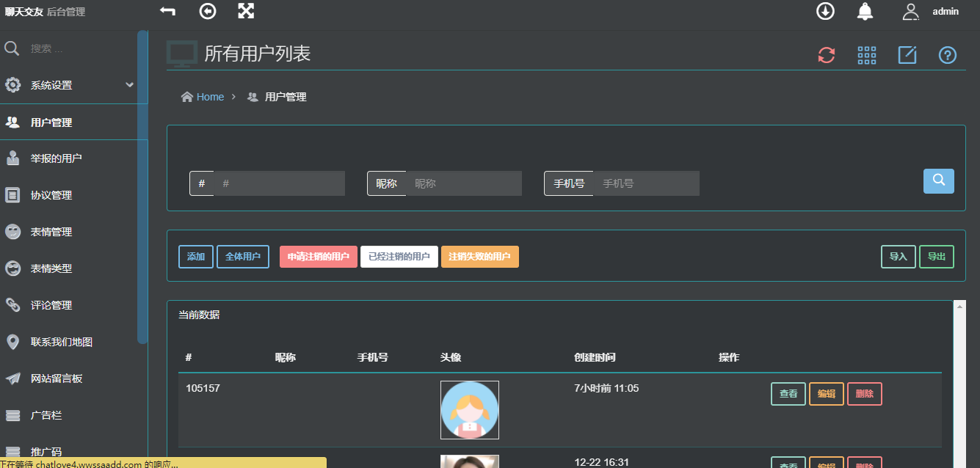
Task: Focus the # ID search field
Action: [x=279, y=183]
